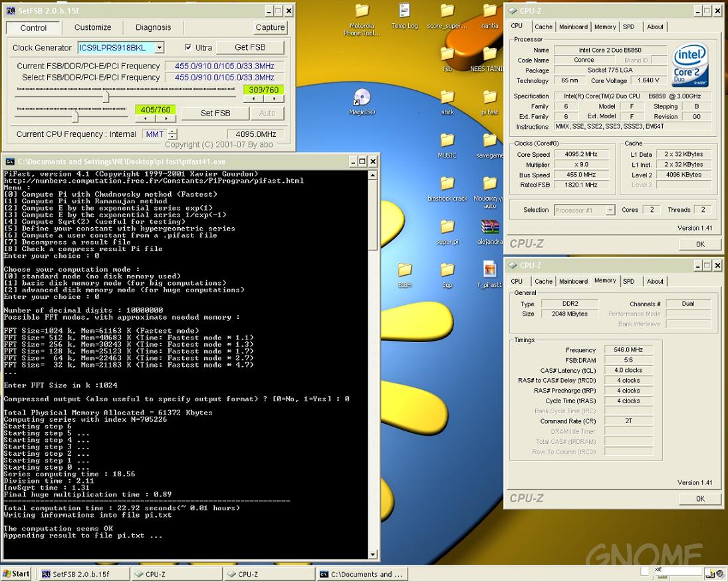Open the Start menu
Viewport: 728px width, 582px height.
pyautogui.click(x=16, y=573)
